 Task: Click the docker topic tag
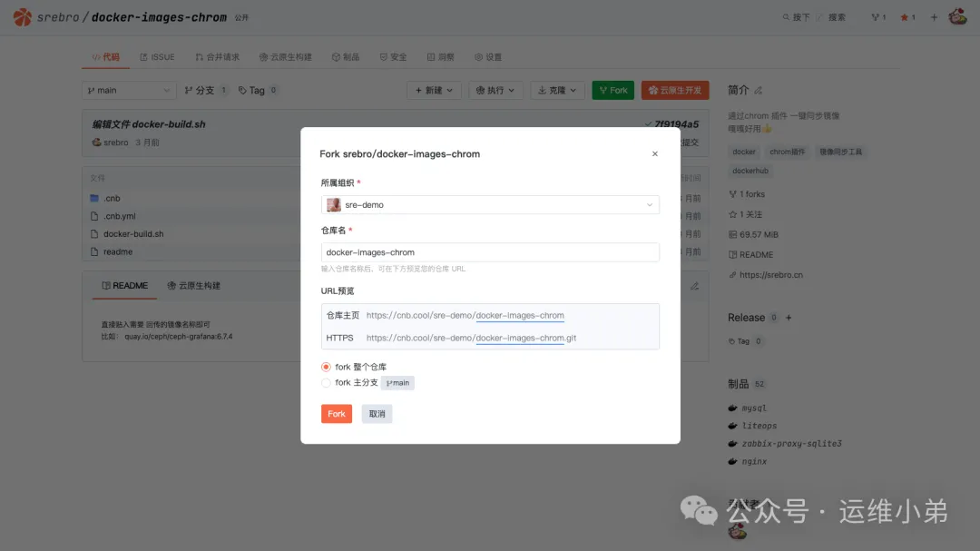coord(744,152)
